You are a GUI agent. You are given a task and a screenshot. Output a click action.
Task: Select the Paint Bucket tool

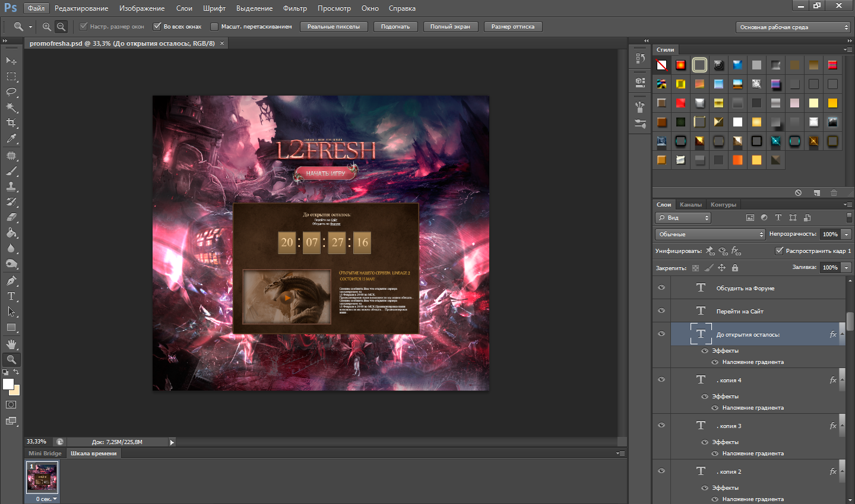click(x=11, y=233)
